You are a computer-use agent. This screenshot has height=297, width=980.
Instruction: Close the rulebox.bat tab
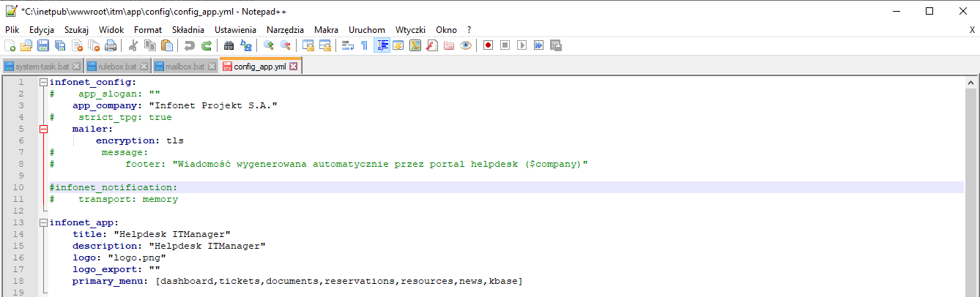pos(144,67)
